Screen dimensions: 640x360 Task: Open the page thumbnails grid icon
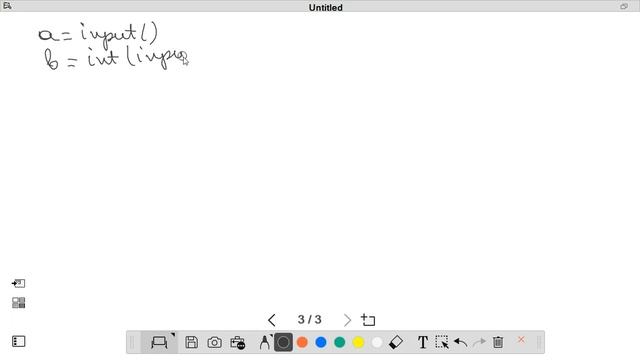(18, 302)
